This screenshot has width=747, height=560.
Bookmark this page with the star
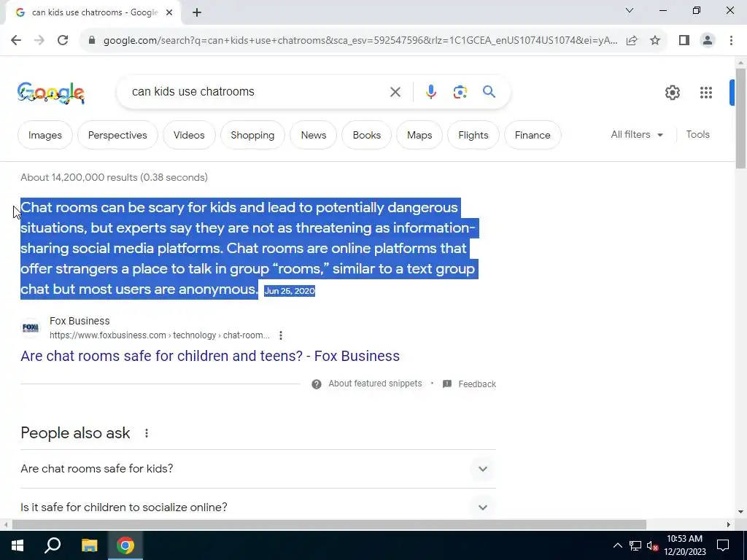tap(655, 40)
